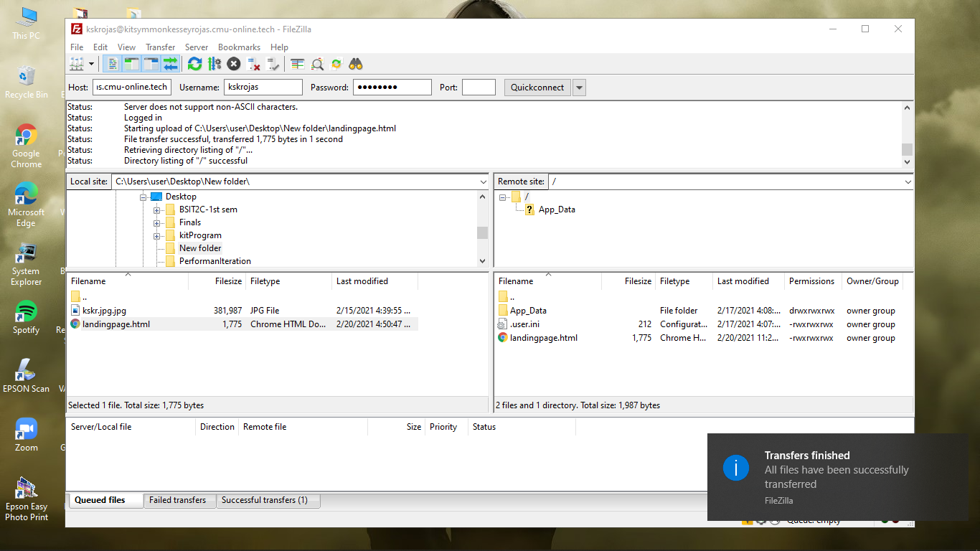Image resolution: width=980 pixels, height=551 pixels.
Task: Toggle the message log display
Action: point(113,64)
